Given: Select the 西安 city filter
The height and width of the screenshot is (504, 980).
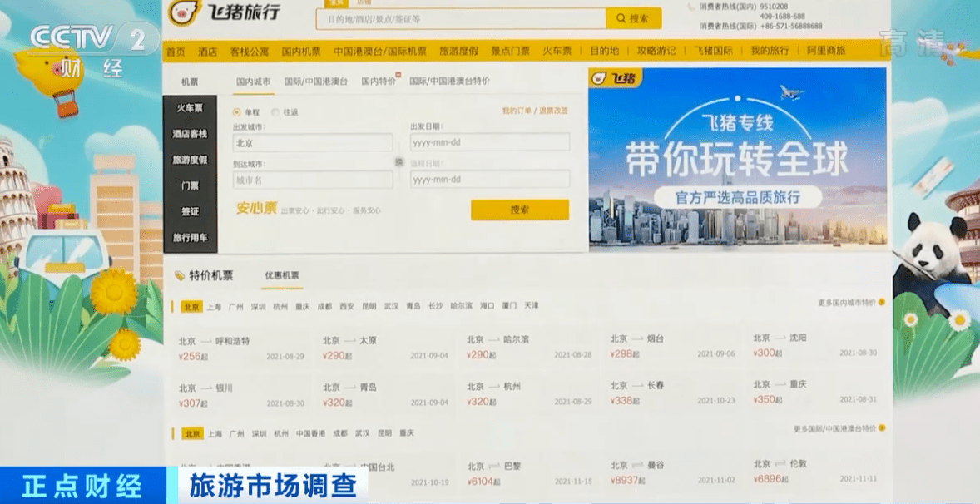Looking at the screenshot, I should [347, 307].
